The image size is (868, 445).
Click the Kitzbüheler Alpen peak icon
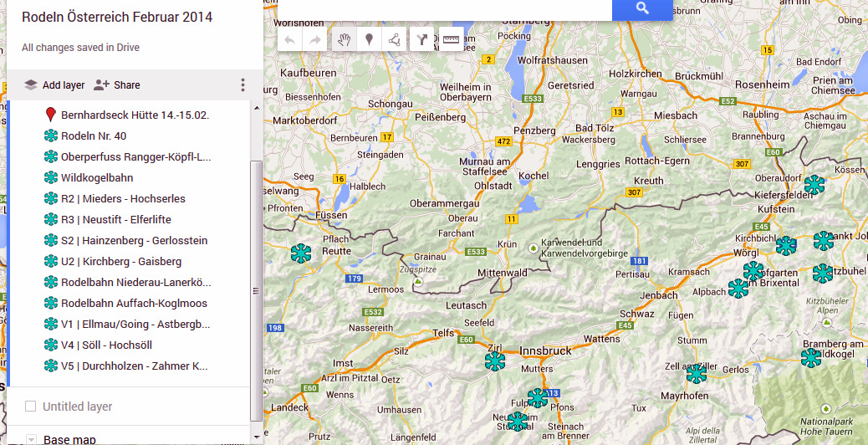[827, 322]
